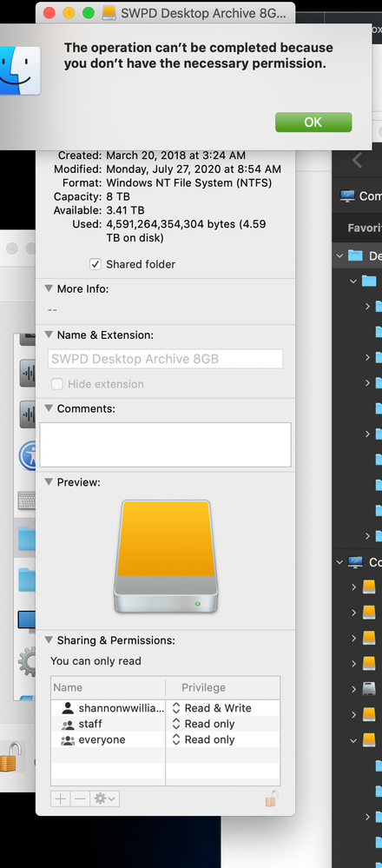The height and width of the screenshot is (868, 382).
Task: Click the plus button to add a user
Action: tap(60, 798)
